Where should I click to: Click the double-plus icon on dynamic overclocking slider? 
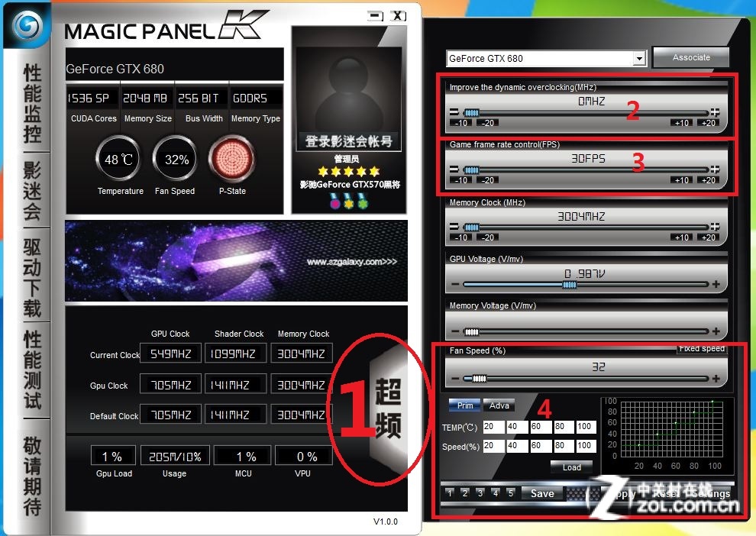[x=715, y=112]
